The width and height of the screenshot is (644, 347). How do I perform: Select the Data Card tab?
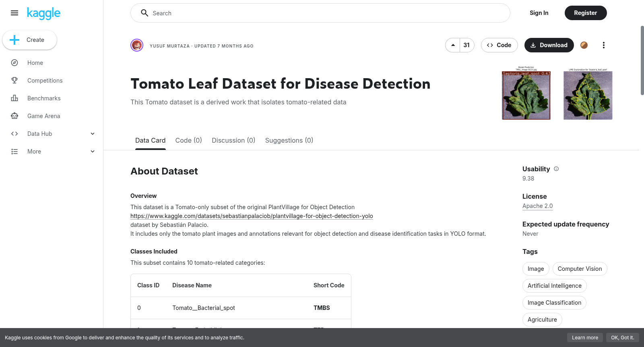pos(151,140)
